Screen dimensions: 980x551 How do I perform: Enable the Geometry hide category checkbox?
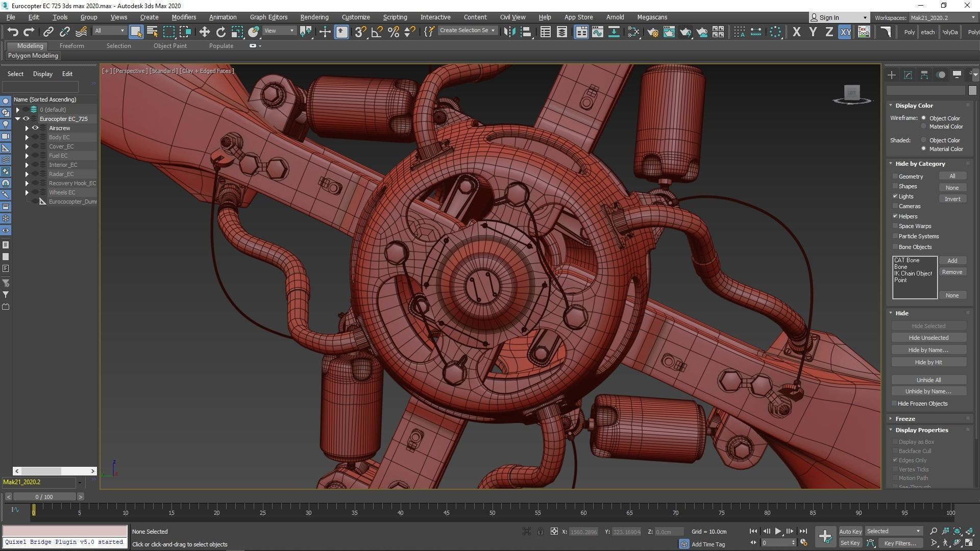point(895,177)
